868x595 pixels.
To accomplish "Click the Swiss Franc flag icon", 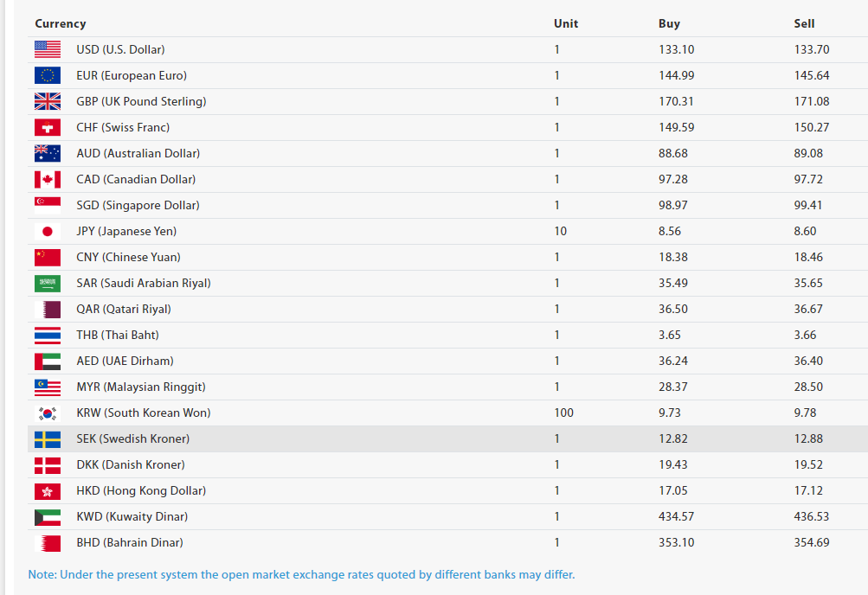I will click(48, 127).
